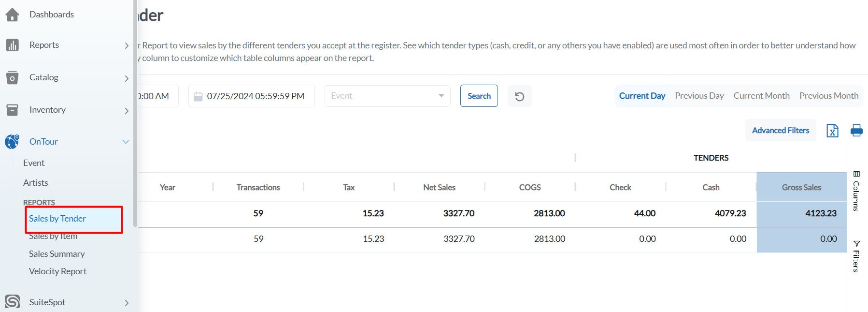Click the Search button
Screen dimensions: 868x312
[479, 96]
